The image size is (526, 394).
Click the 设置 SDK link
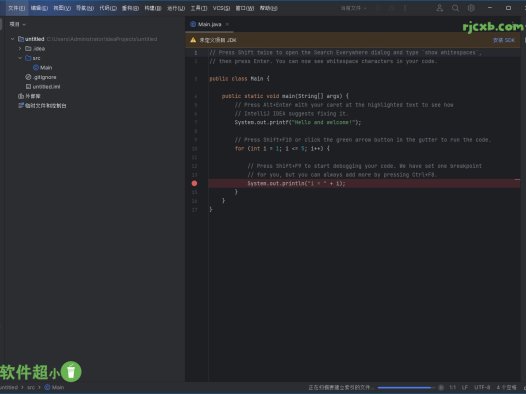point(504,40)
